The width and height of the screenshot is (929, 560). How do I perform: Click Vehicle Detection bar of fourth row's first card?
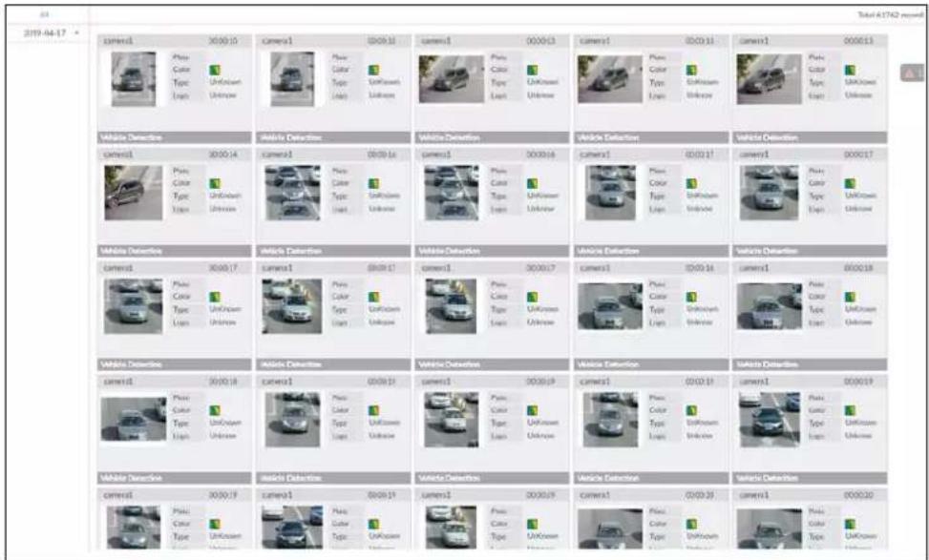click(174, 478)
